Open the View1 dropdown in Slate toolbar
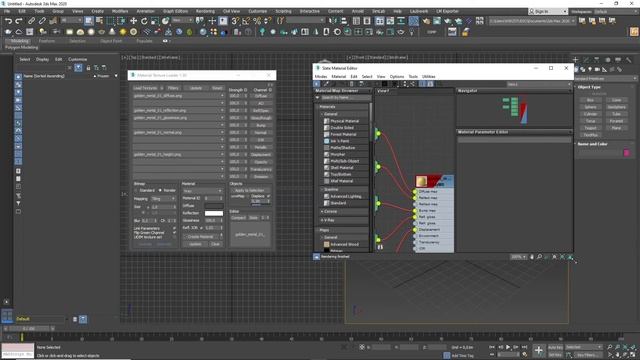 [539, 84]
